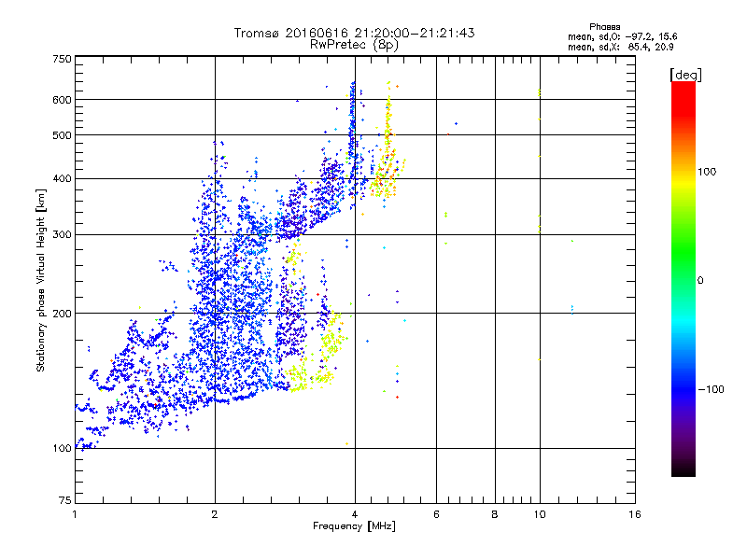This screenshot has width=747, height=560.
Task: Click the '200' height axis tick label
Action: pos(62,314)
